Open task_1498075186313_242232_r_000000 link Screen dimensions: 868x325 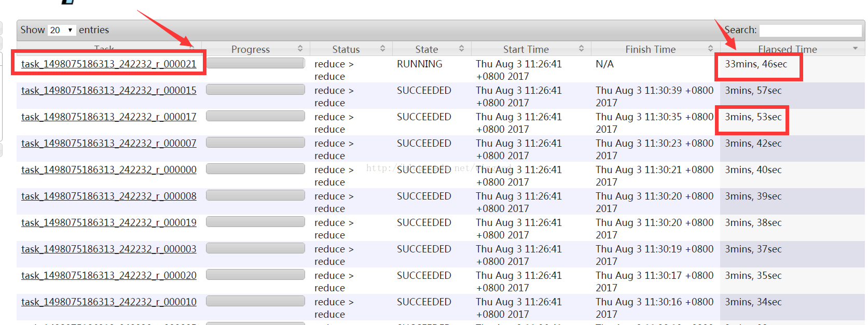pyautogui.click(x=109, y=169)
